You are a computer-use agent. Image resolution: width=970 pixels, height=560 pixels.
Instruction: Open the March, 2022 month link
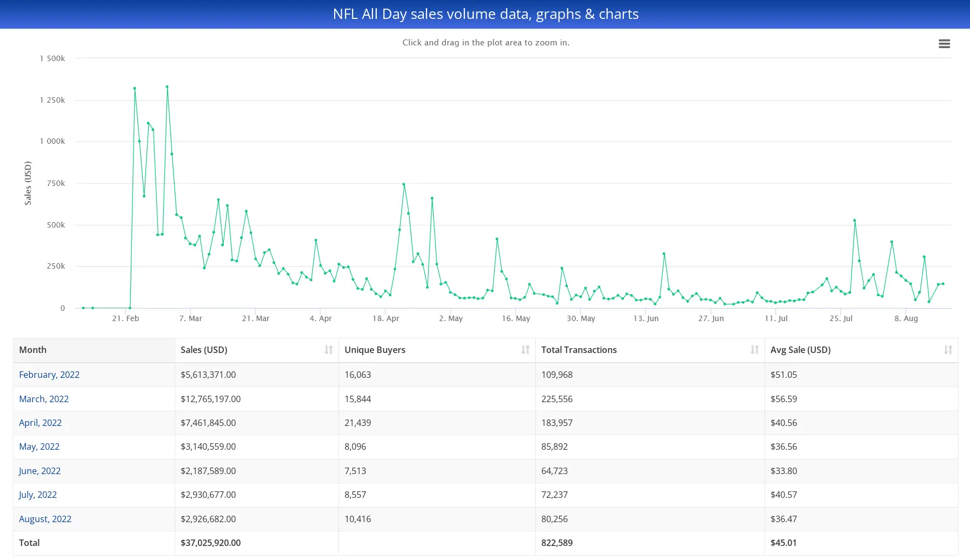click(44, 399)
